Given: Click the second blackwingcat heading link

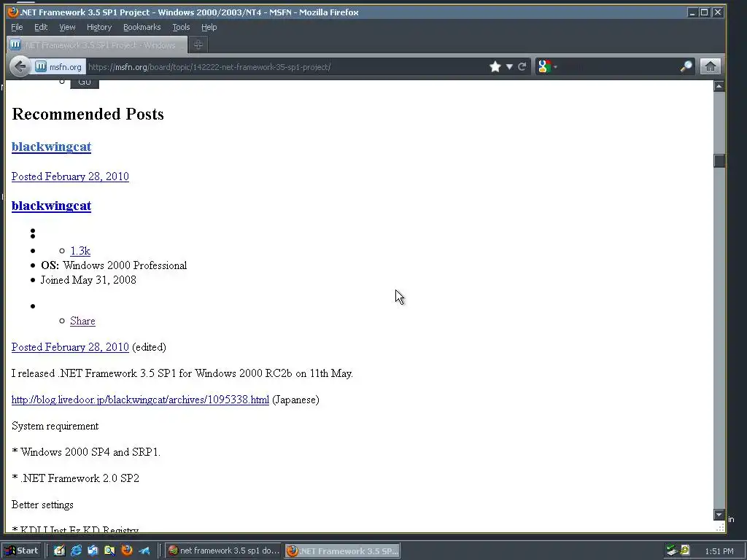Looking at the screenshot, I should tap(52, 206).
